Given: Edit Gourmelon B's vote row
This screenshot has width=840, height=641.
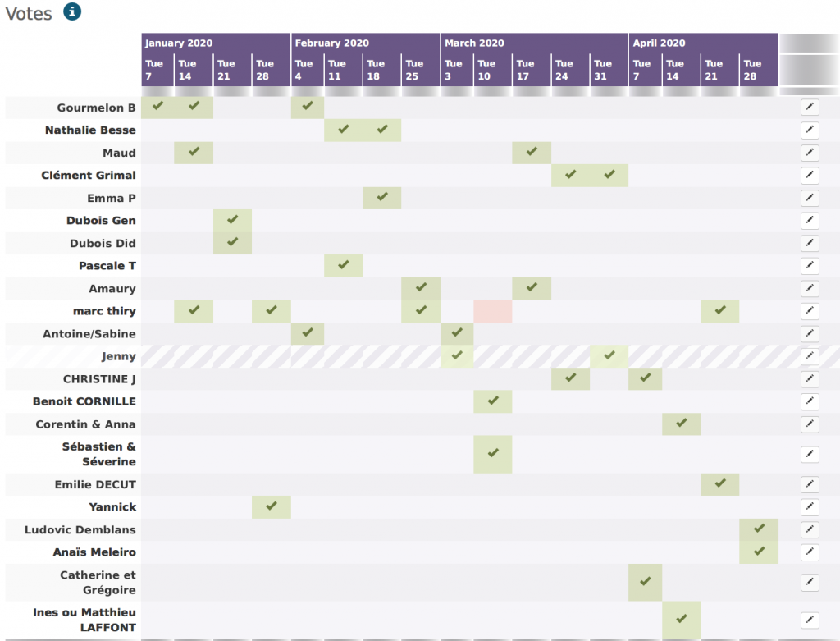Looking at the screenshot, I should pyautogui.click(x=810, y=108).
